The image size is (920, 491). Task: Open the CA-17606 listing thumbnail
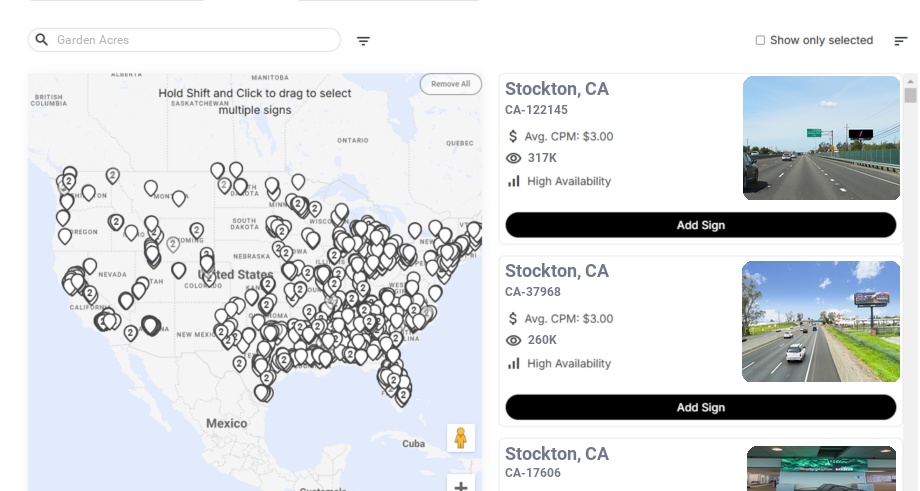(x=821, y=468)
